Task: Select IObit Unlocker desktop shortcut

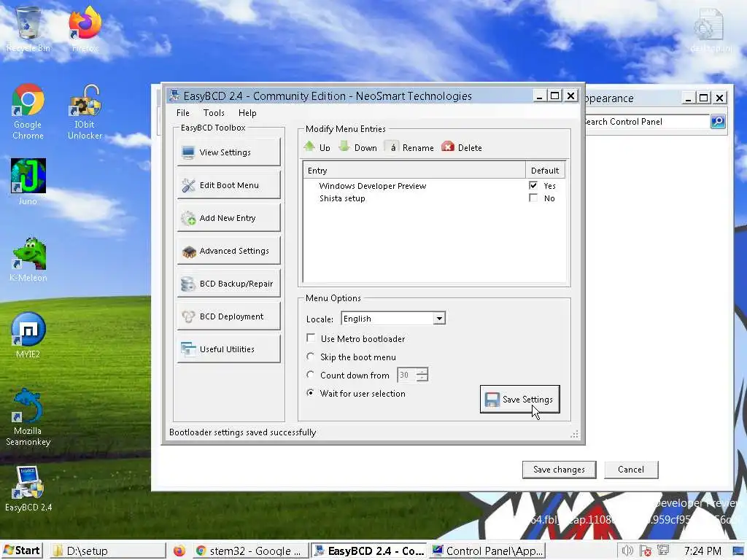Action: [x=85, y=112]
